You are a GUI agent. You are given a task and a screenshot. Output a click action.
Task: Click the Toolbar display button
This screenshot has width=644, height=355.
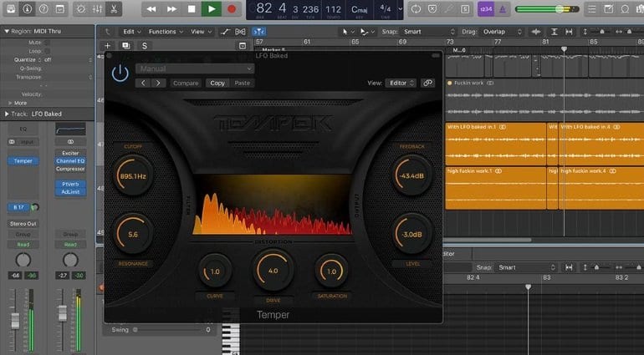[x=60, y=9]
